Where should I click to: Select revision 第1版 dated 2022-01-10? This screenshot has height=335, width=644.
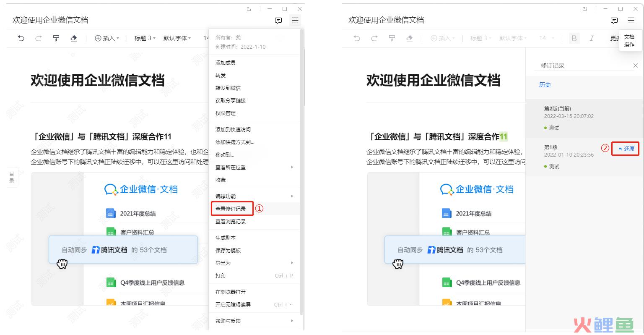584,157
